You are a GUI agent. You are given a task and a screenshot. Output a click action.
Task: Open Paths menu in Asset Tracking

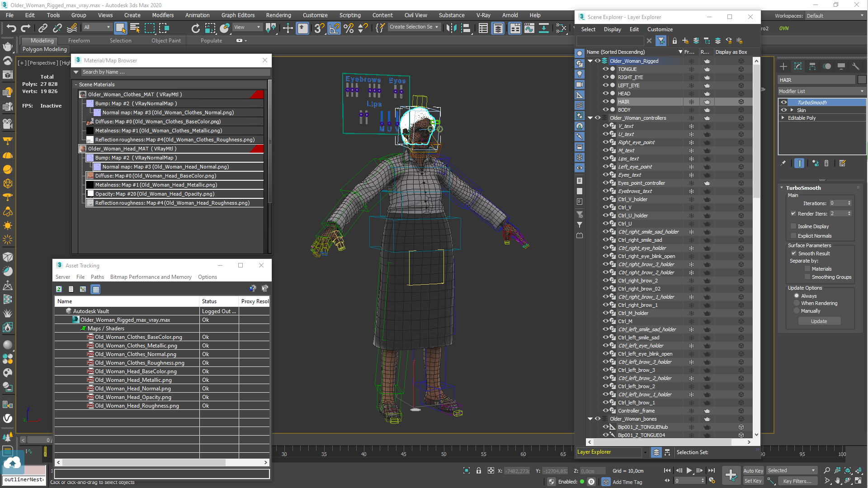(97, 277)
